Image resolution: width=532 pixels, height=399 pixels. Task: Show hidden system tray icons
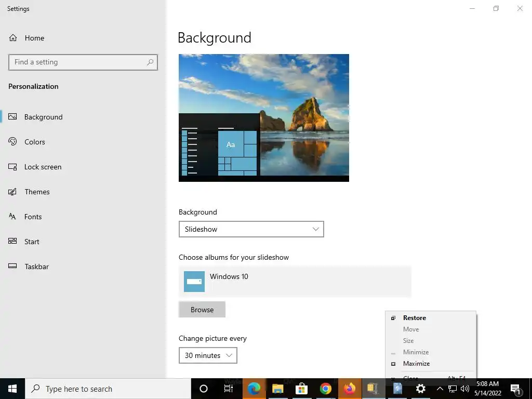click(440, 389)
